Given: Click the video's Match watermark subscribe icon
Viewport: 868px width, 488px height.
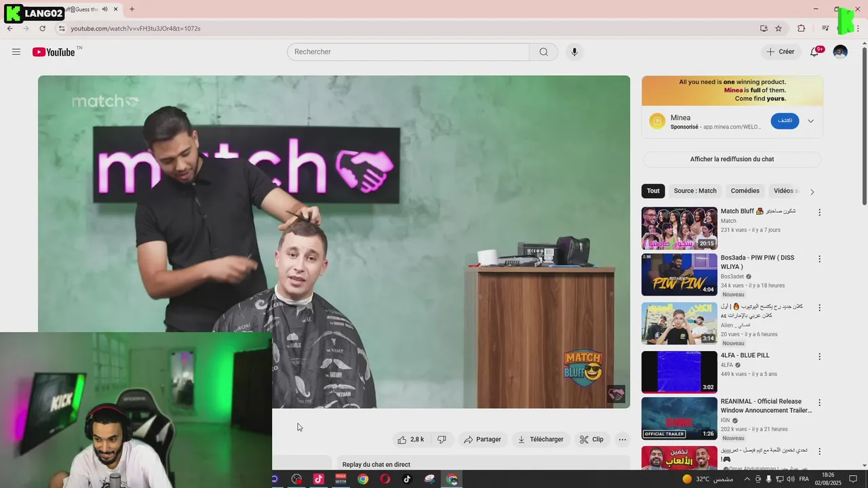Looking at the screenshot, I should pos(616,394).
